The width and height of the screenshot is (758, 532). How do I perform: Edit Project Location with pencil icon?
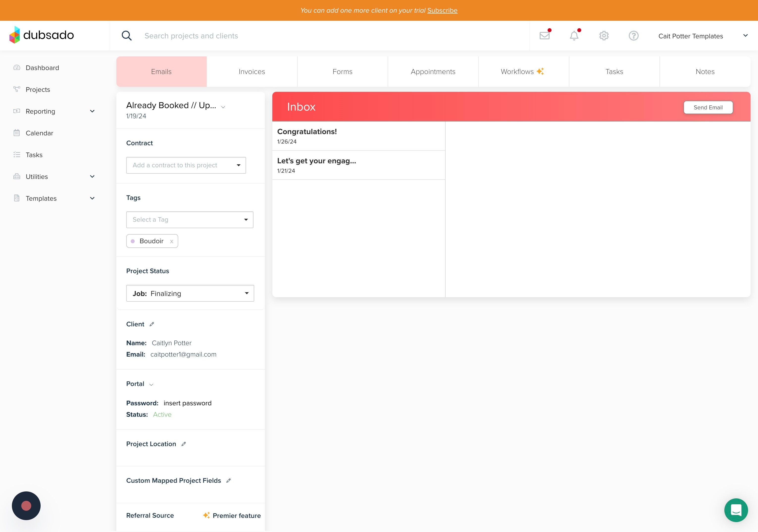(184, 444)
